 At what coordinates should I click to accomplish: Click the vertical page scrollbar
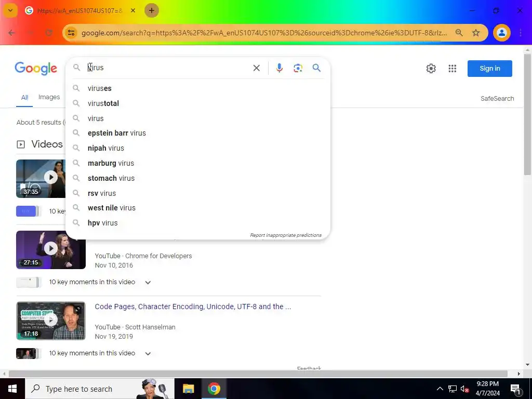click(527, 114)
